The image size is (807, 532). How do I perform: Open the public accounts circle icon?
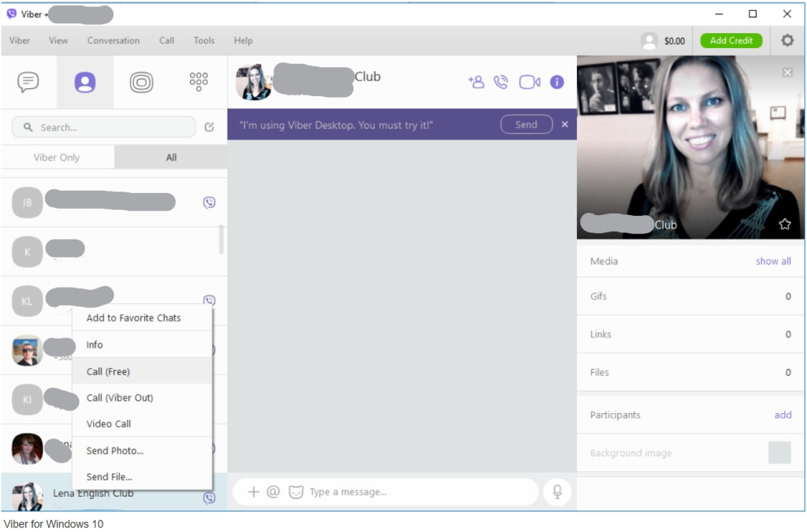click(x=142, y=82)
